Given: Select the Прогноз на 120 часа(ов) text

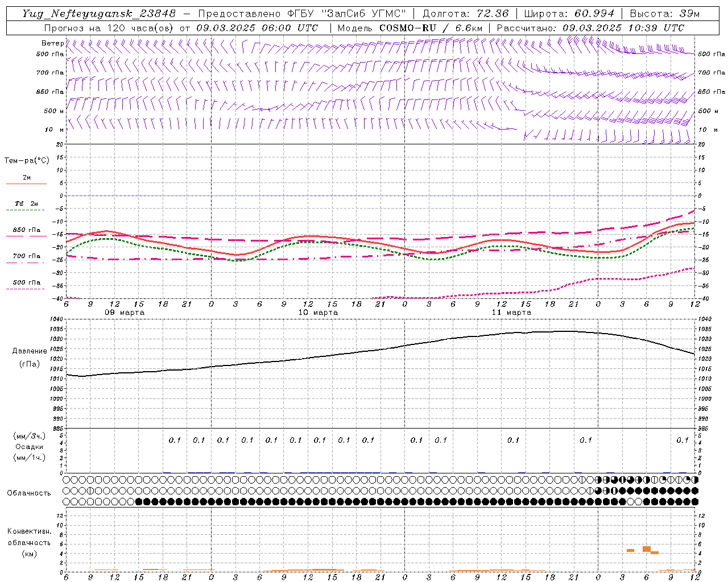Looking at the screenshot, I should (109, 28).
